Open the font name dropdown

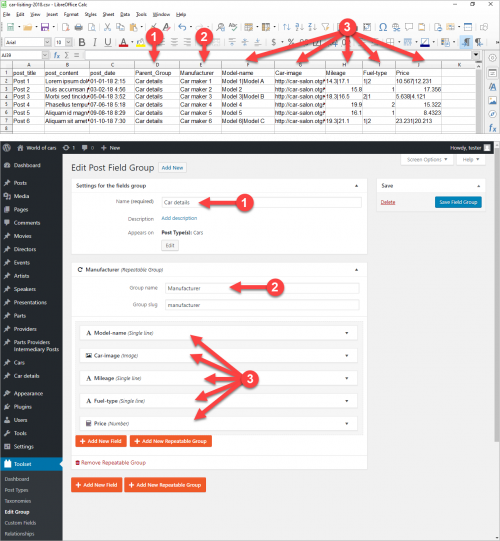point(48,42)
